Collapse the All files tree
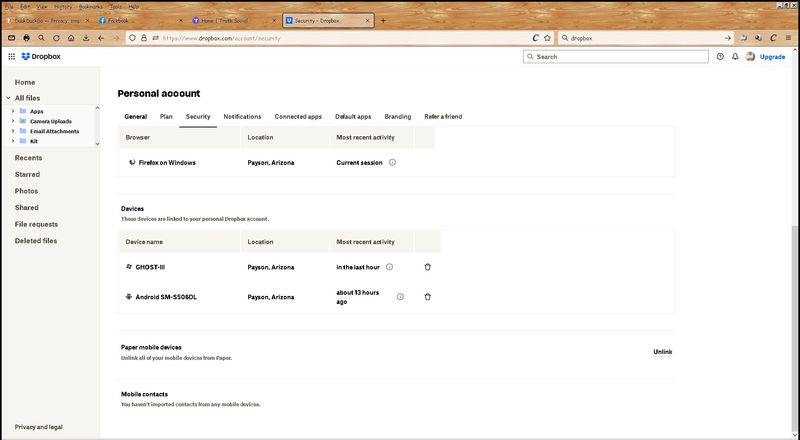 click(x=8, y=97)
